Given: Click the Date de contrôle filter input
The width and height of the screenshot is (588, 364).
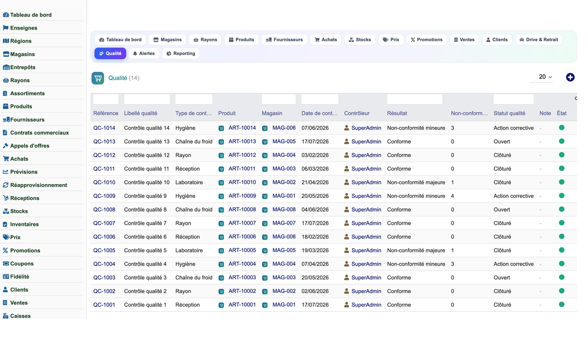Looking at the screenshot, I should coord(320,99).
